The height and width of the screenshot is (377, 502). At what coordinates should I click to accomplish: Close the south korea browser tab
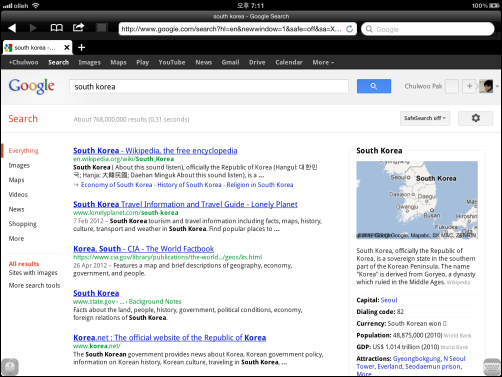[x=67, y=48]
